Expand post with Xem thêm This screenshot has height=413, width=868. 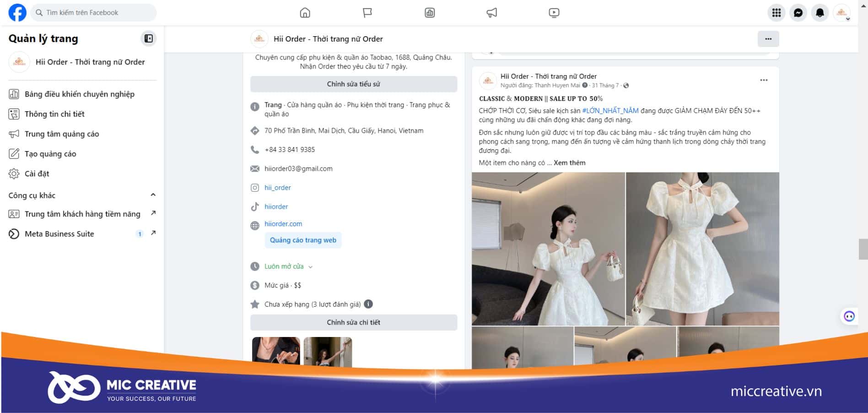(569, 163)
